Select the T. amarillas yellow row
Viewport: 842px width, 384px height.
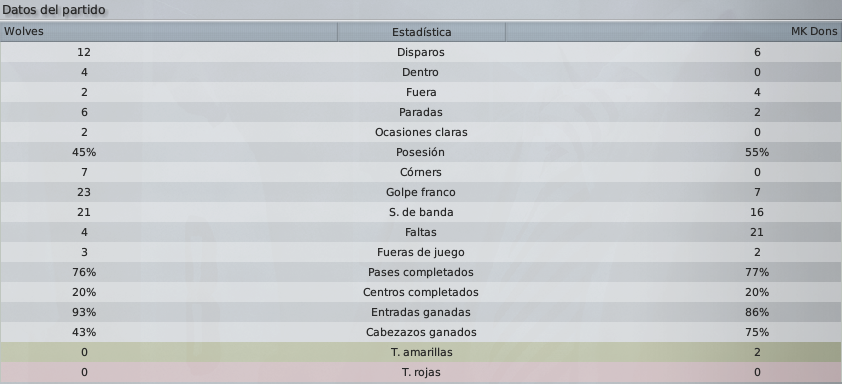click(421, 352)
